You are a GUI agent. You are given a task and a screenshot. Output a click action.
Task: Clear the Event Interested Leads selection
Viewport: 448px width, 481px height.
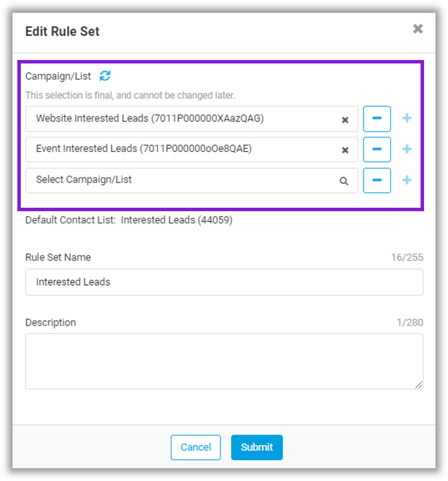pyautogui.click(x=345, y=150)
